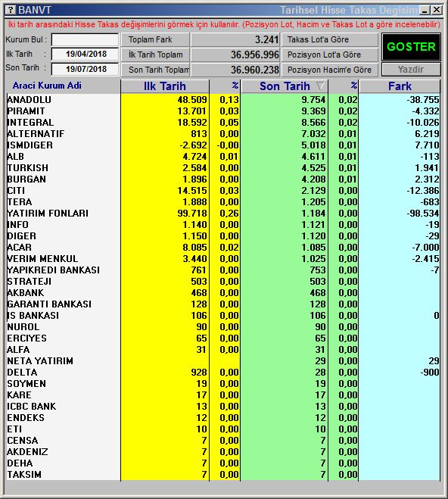Select Pozisyon Hacim'e Göre option
The image size is (448, 499).
[330, 70]
